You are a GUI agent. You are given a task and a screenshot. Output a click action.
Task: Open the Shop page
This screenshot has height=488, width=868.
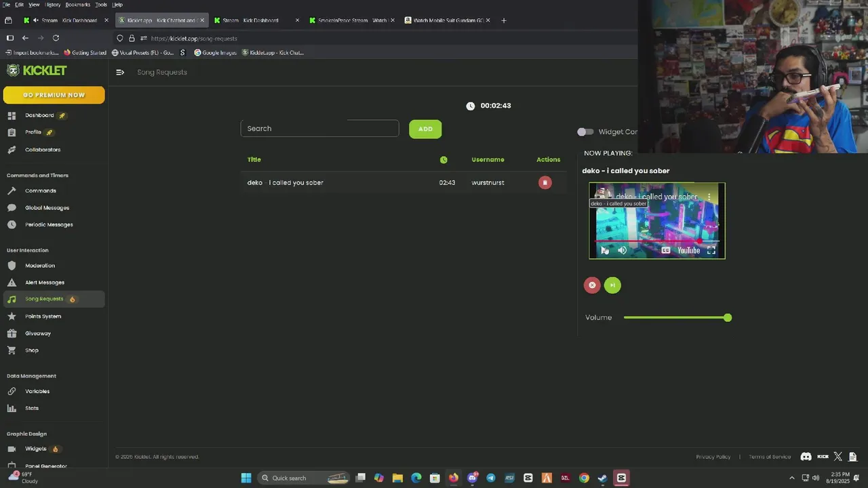coord(32,350)
